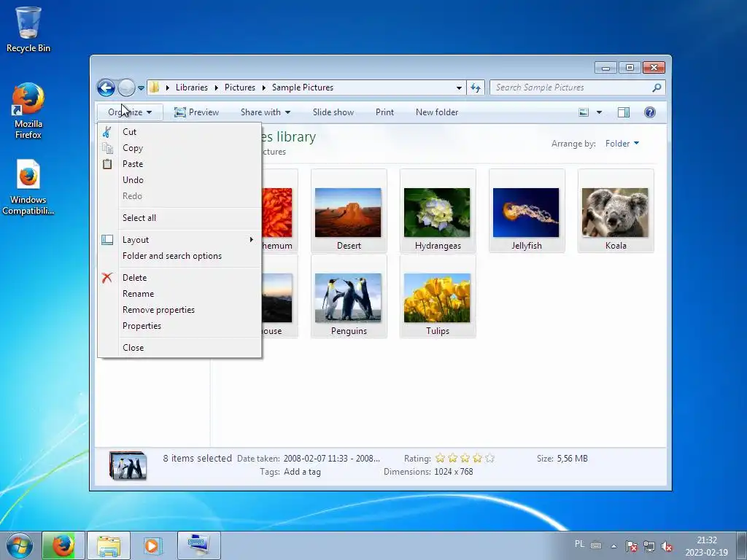Open the Action Center flag icon
This screenshot has width=747, height=560.
[631, 546]
